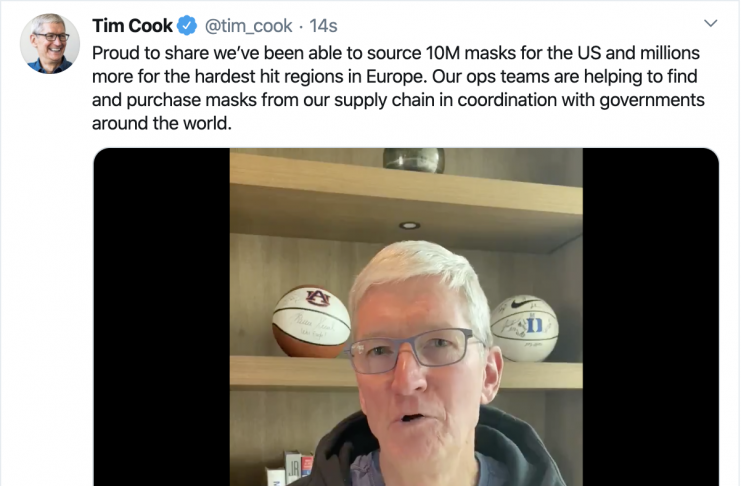
Task: Click the right black letterbox of video
Action: tap(651, 317)
